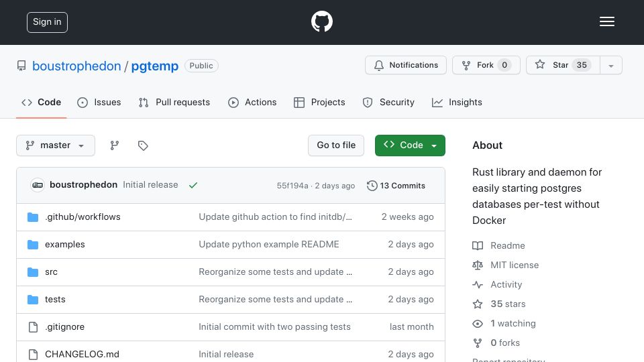Open the Actions tab
The width and height of the screenshot is (644, 362).
point(252,102)
